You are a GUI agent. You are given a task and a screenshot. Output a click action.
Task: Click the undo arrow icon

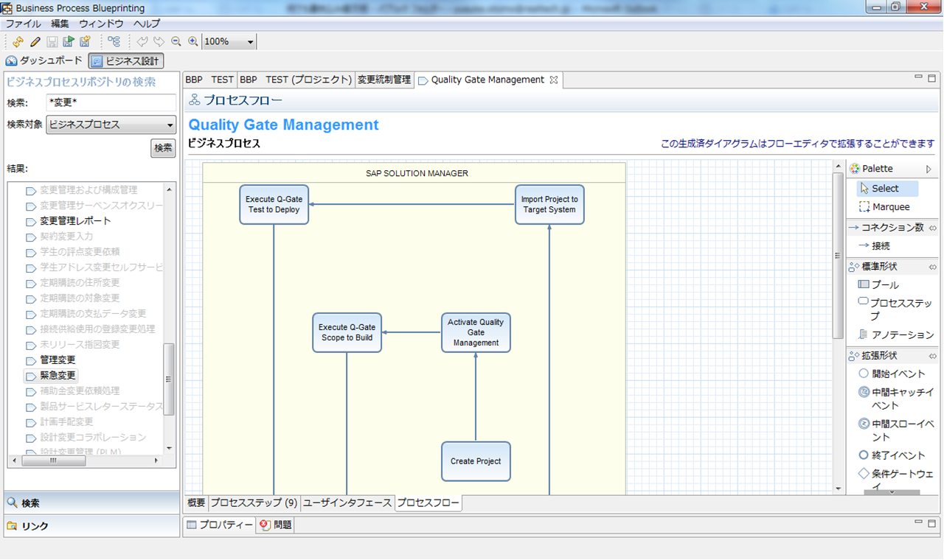[x=142, y=42]
